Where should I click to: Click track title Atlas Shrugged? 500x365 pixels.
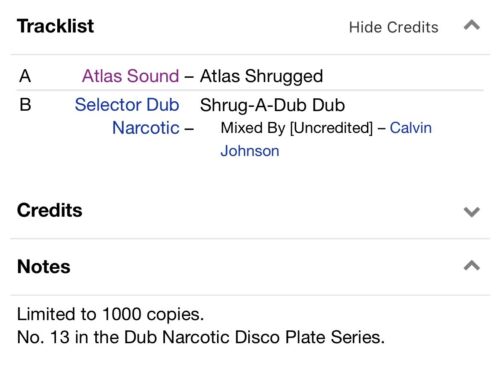pyautogui.click(x=261, y=76)
